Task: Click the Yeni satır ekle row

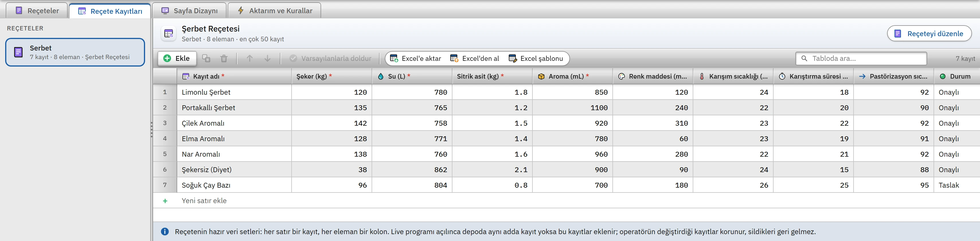Action: pos(566,201)
